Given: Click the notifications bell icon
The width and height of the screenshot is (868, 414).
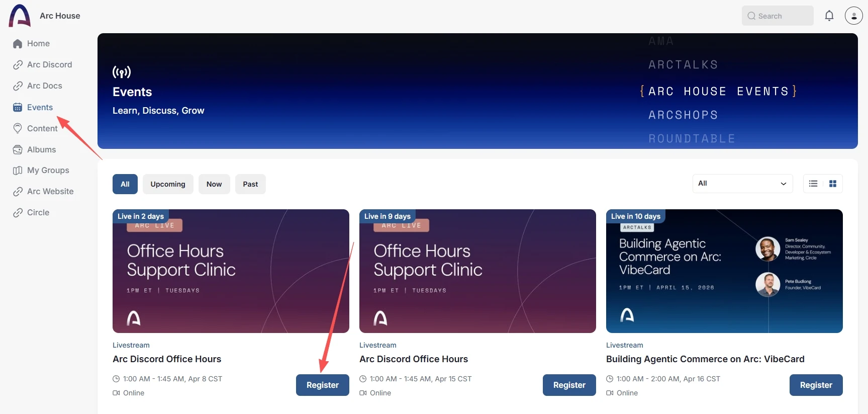Looking at the screenshot, I should [829, 16].
